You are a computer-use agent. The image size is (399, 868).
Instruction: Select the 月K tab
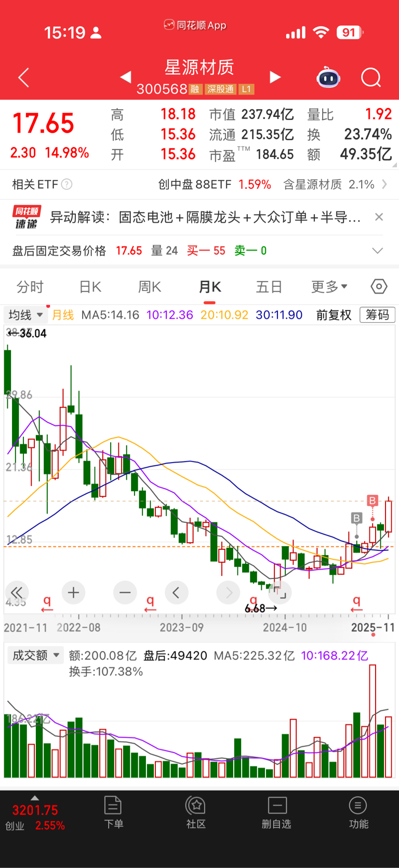click(x=210, y=287)
